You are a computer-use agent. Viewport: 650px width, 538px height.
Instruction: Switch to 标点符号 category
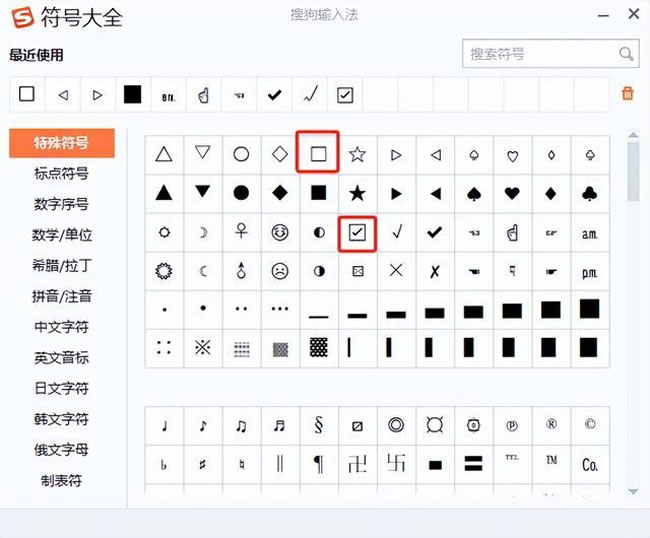pyautogui.click(x=61, y=173)
